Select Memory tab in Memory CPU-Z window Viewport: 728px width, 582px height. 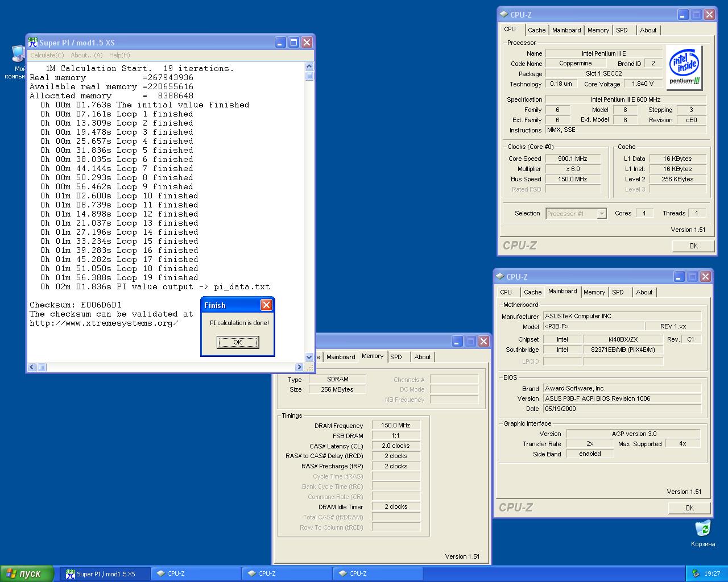coord(373,356)
